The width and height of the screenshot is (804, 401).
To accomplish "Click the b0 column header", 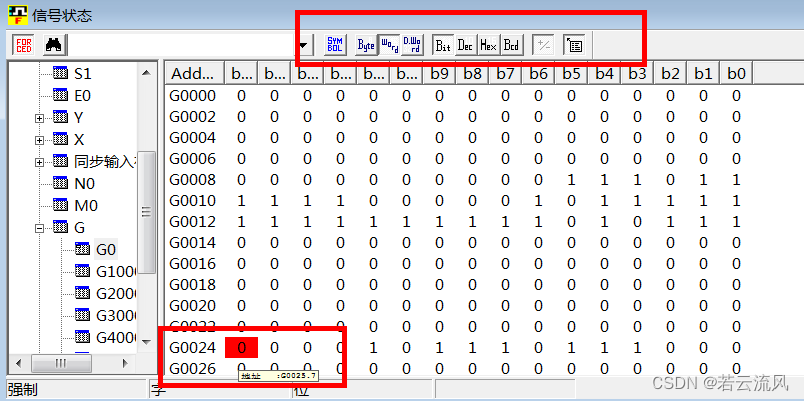I will 736,74.
